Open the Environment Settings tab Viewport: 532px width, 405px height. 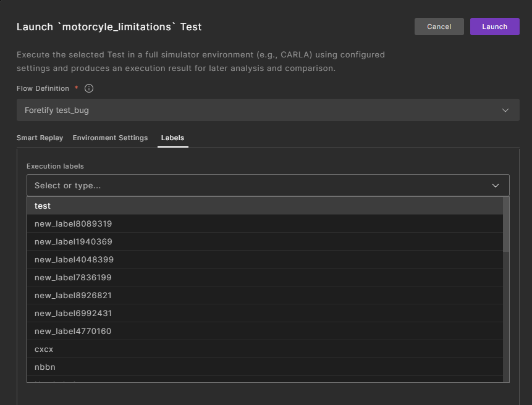point(110,138)
